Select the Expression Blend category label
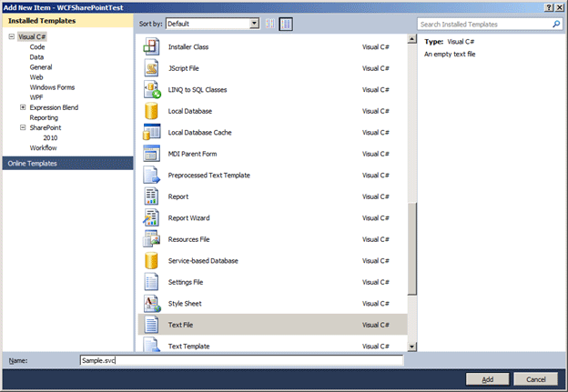The width and height of the screenshot is (568, 392). click(x=54, y=107)
